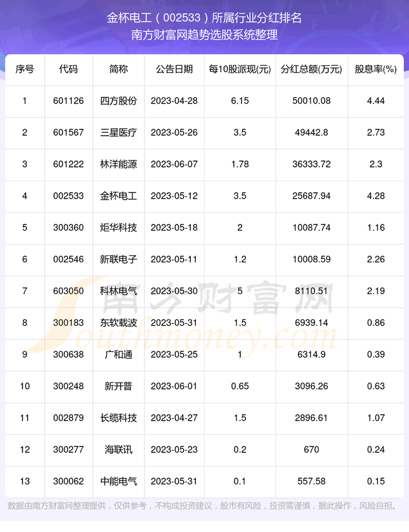Click the 每10股派现(元) column header
Viewport: 409px width, 532px height.
click(240, 69)
